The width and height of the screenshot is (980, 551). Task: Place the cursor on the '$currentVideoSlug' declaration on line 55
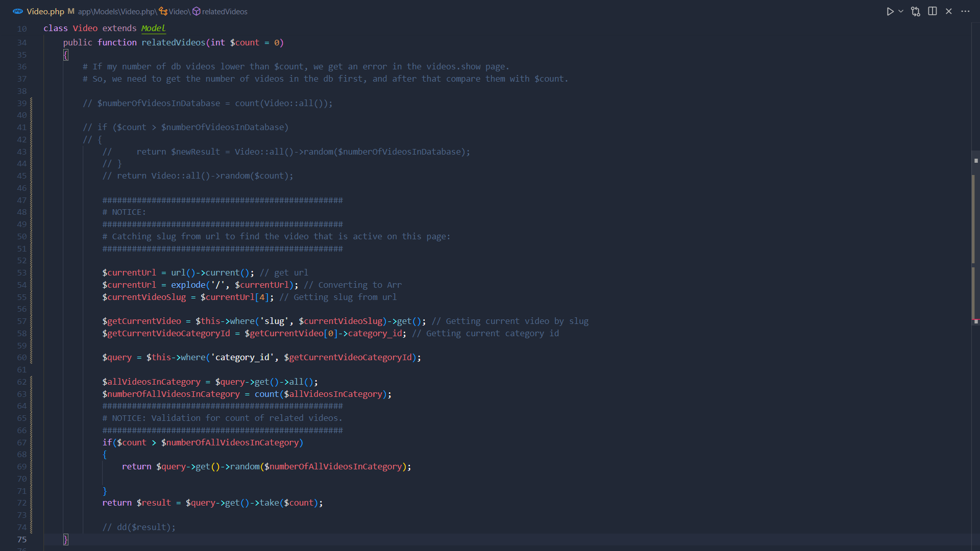pos(144,297)
